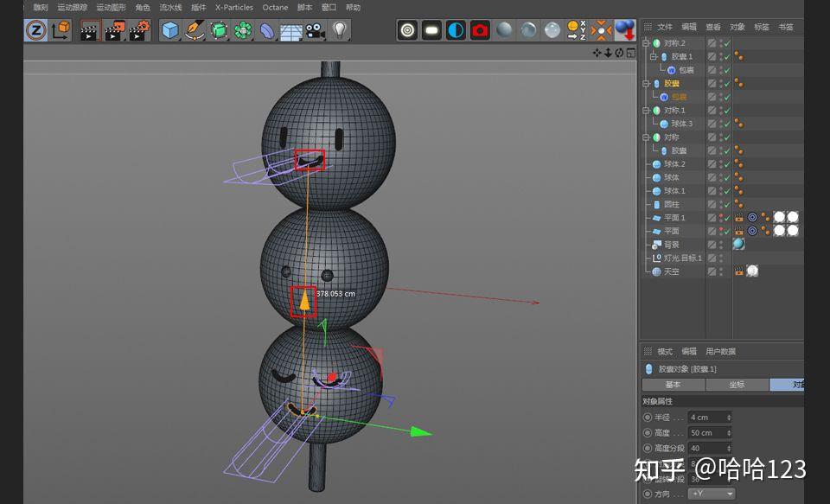The height and width of the screenshot is (504, 830).
Task: Open the 基本 tab in attributes
Action: pos(673,385)
